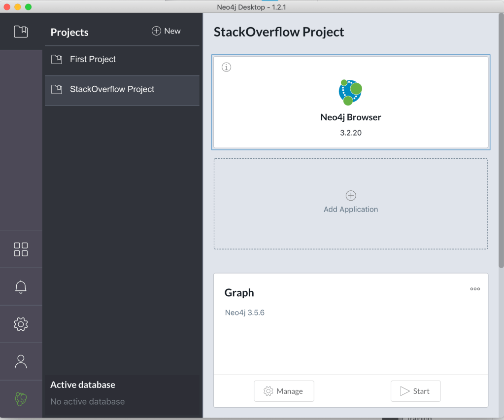
Task: Click the plus icon in Add Application
Action: 351,196
